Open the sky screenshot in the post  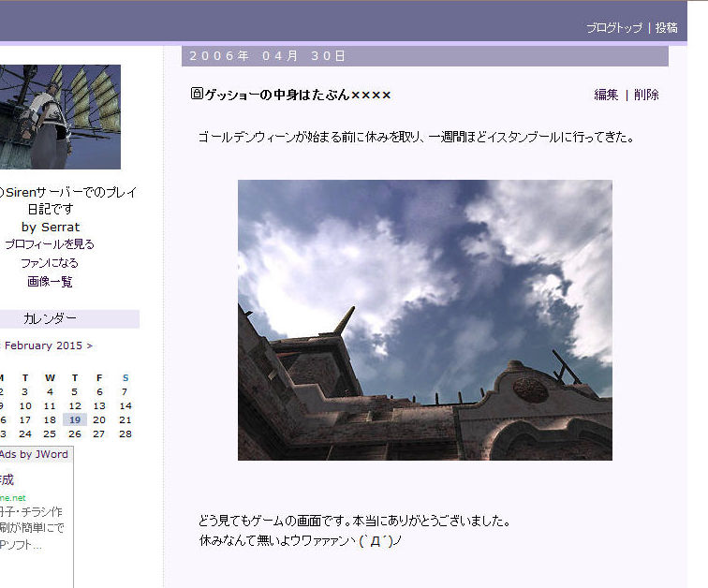(x=425, y=320)
